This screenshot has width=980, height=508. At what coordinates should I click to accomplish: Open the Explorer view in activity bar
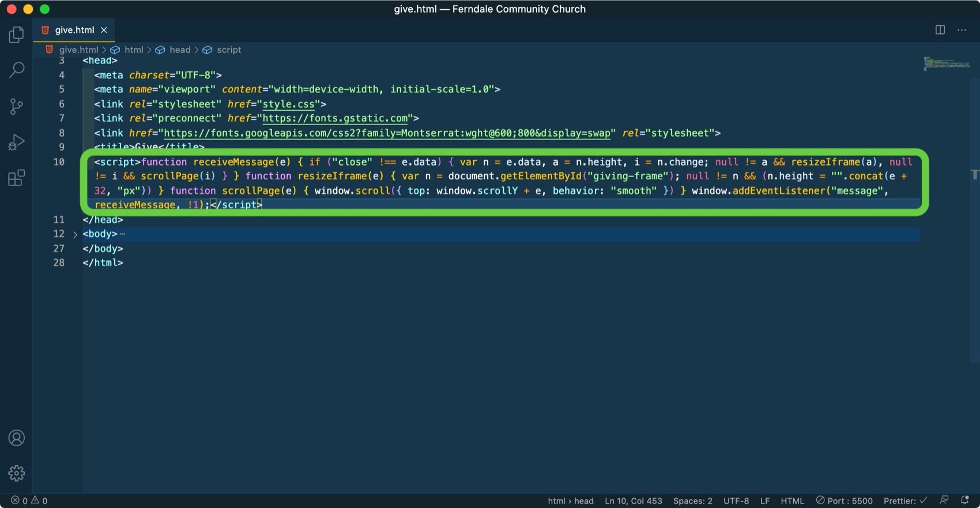pos(17,35)
